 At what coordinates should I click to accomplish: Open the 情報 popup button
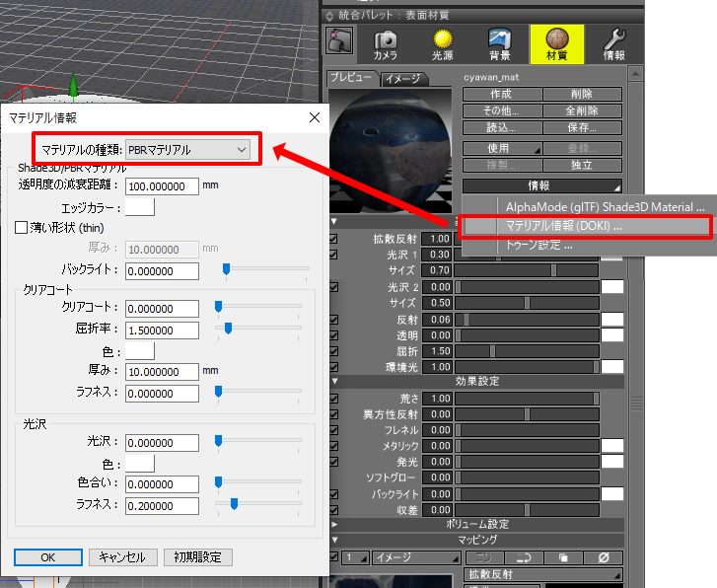pos(542,185)
